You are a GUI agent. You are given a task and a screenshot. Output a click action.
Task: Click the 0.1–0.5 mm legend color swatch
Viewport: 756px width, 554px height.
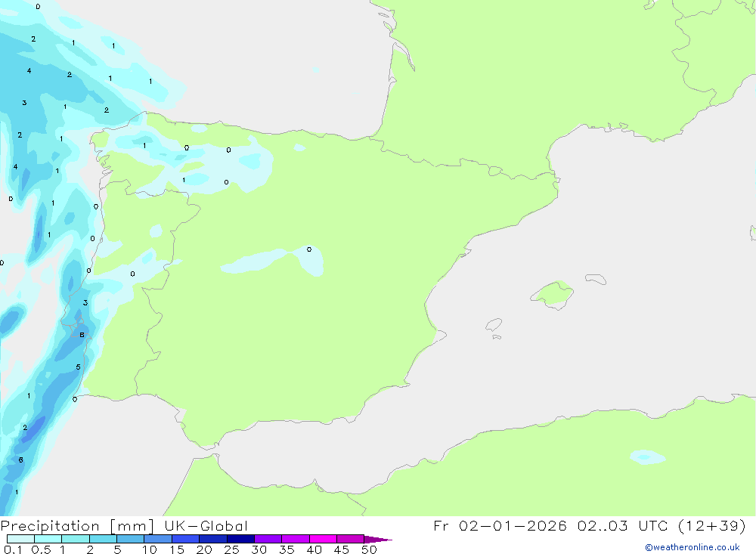[x=20, y=539]
